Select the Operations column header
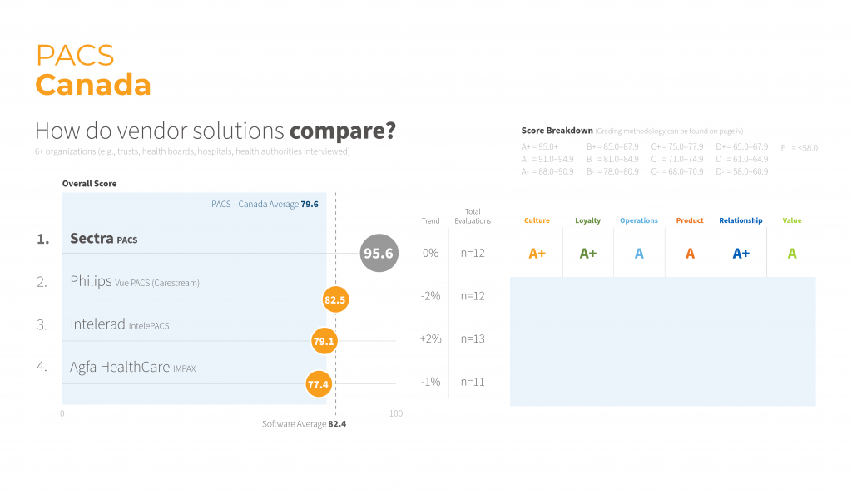This screenshot has height=504, width=852. [x=639, y=220]
